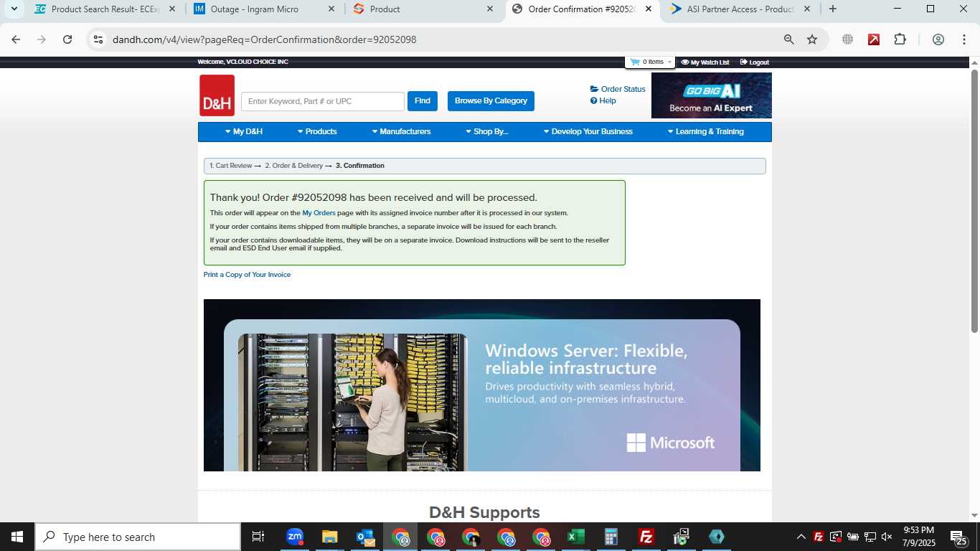The width and height of the screenshot is (980, 551).
Task: Expand the Learning & Training menu
Action: coord(705,132)
